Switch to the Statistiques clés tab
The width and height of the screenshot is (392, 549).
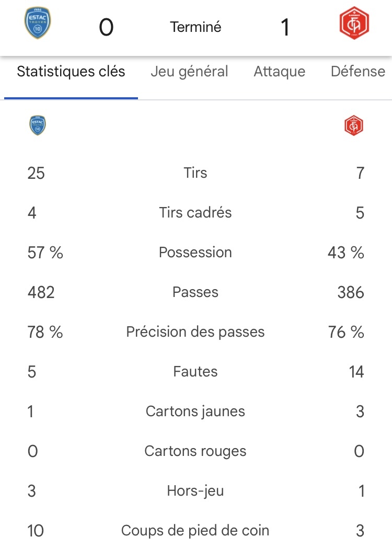click(x=71, y=72)
